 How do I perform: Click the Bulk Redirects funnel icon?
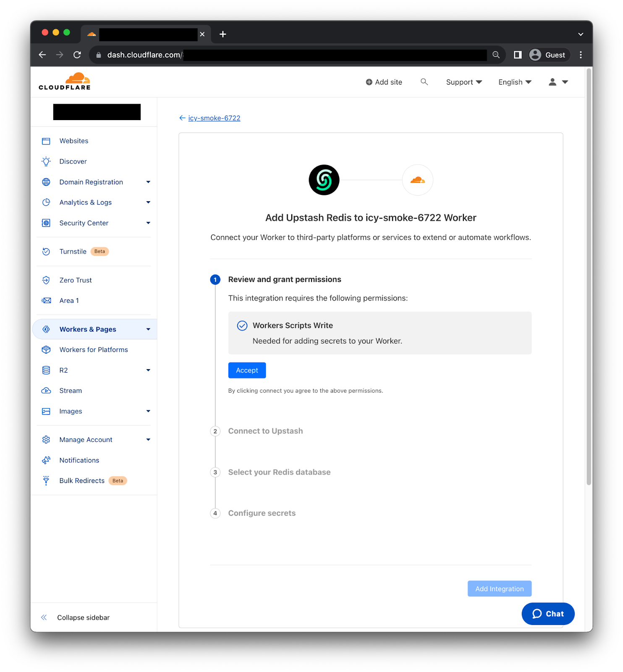point(46,480)
